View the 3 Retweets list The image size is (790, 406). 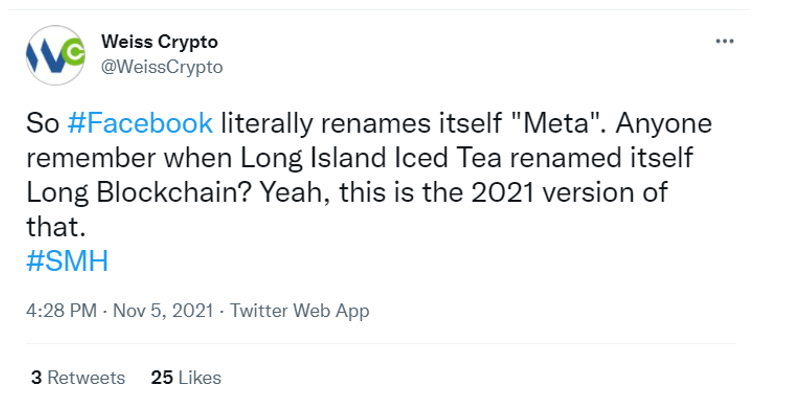tap(78, 378)
